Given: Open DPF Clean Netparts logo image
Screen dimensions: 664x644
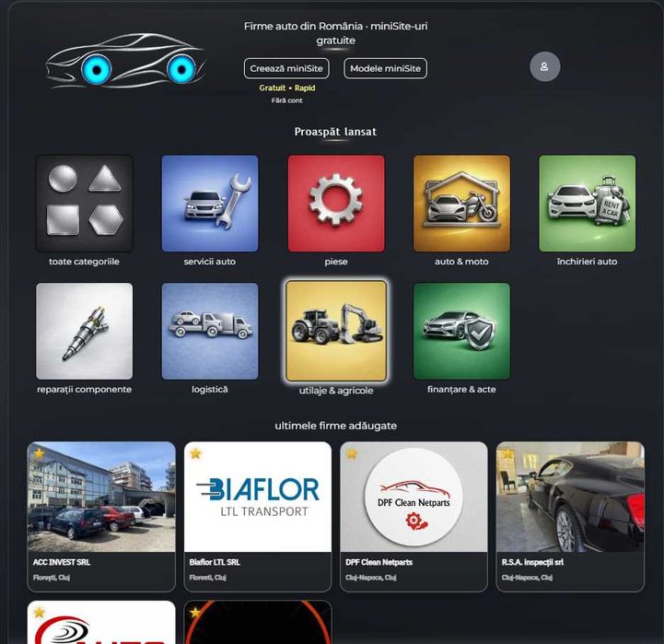Looking at the screenshot, I should pos(414,497).
